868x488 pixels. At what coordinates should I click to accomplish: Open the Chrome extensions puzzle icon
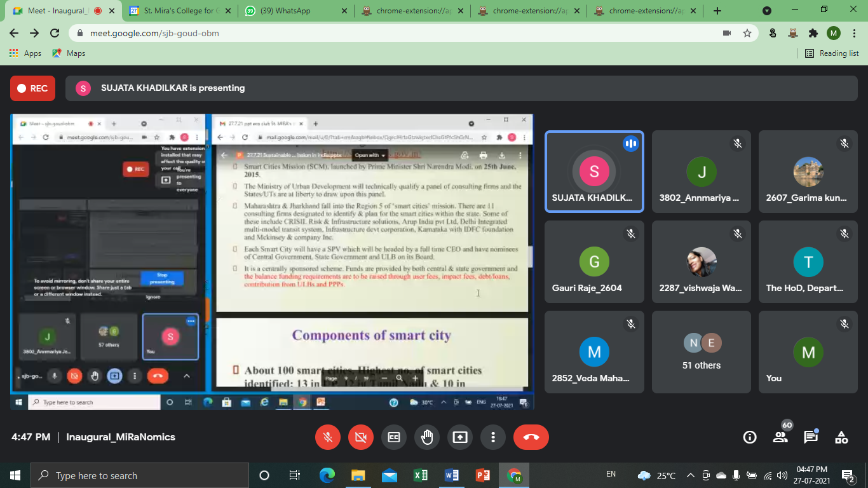813,33
